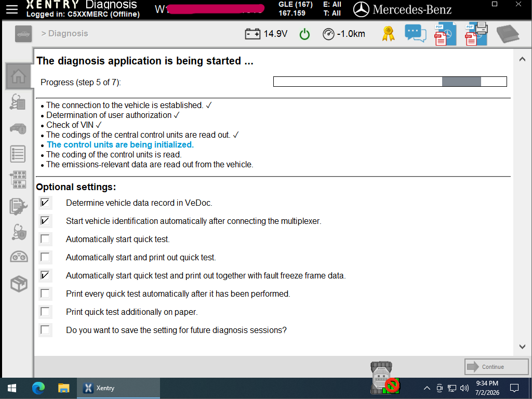Screen dimensions: 532x399
Task: Show hidden system tray icons chevron
Action: pos(427,388)
